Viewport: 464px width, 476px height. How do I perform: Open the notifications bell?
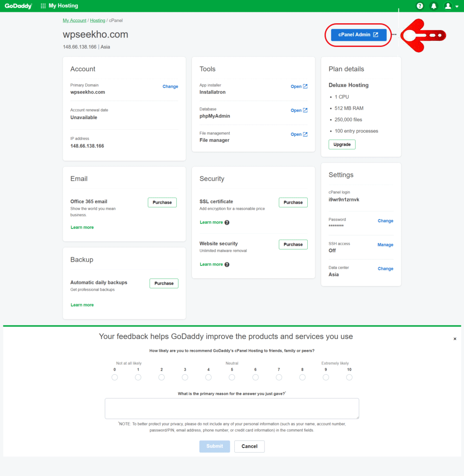click(x=434, y=6)
